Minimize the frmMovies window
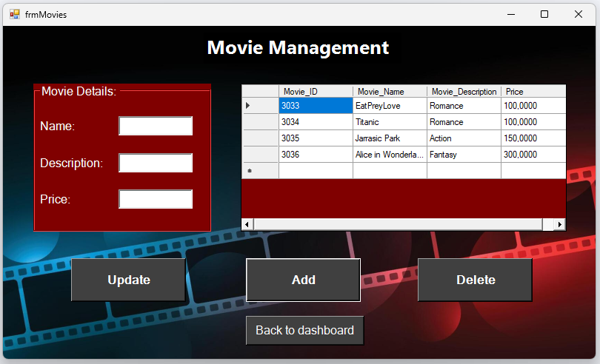 pos(511,15)
